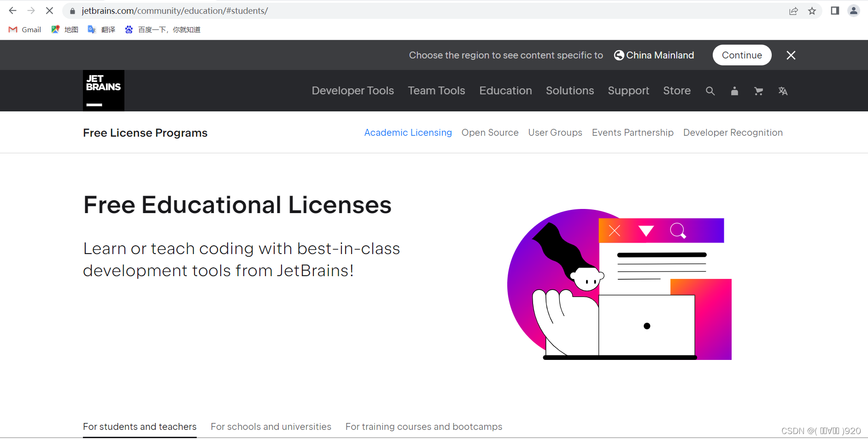Bookmark this page with star icon
Screen dimensions: 868x440
tap(812, 11)
